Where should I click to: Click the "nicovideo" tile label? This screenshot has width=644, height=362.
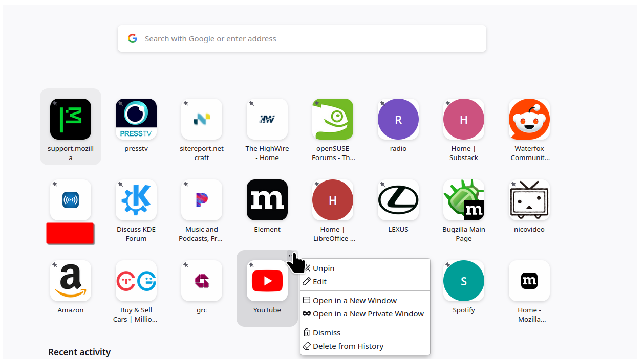coord(529,229)
